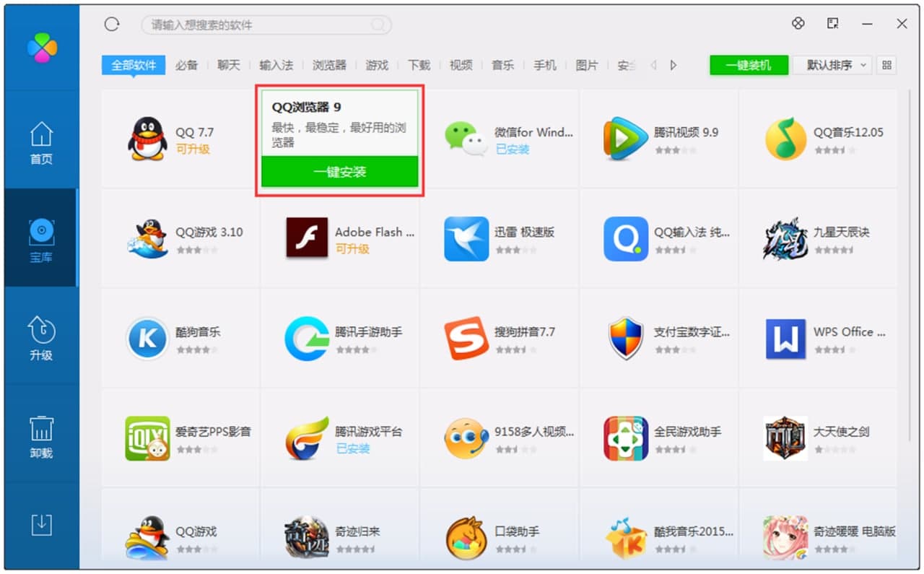
Task: Click 已安装 under 腾讯游戏平台
Action: click(x=353, y=448)
